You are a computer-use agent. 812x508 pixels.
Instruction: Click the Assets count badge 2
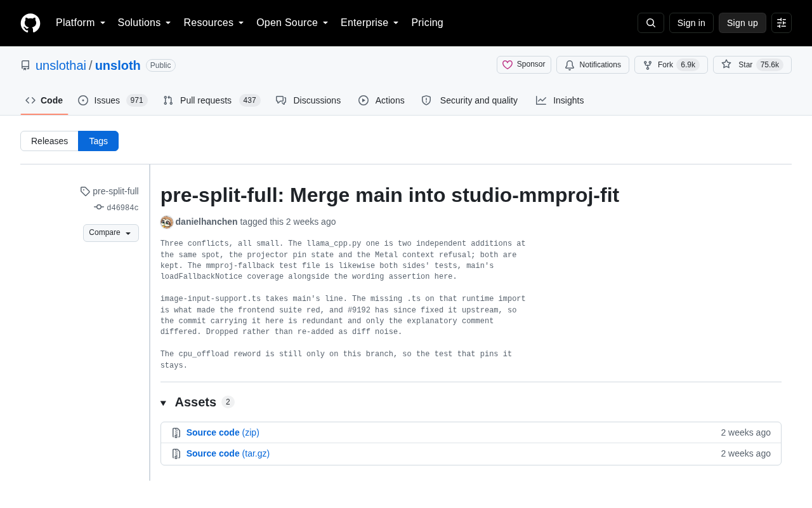(x=228, y=402)
